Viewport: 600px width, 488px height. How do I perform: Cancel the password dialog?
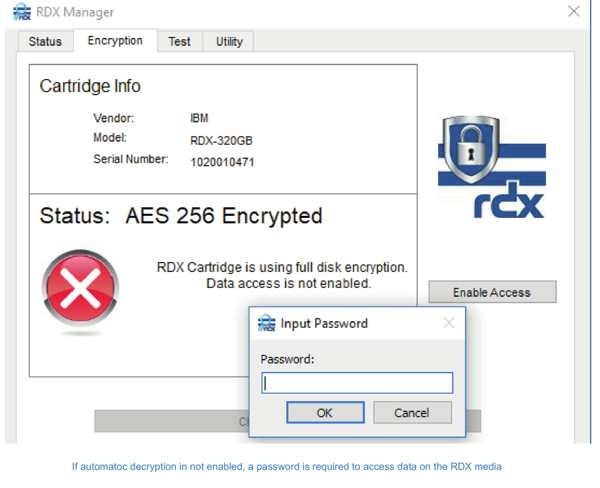coord(412,413)
